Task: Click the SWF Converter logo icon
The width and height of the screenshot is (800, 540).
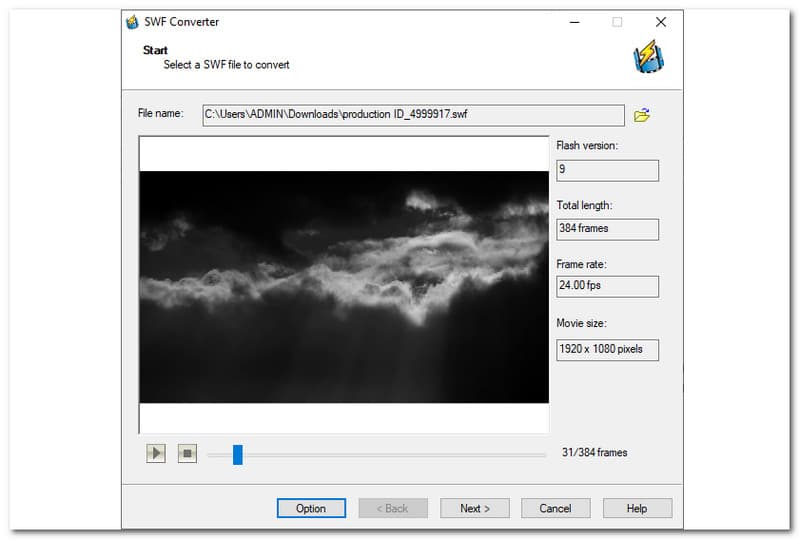Action: (649, 58)
